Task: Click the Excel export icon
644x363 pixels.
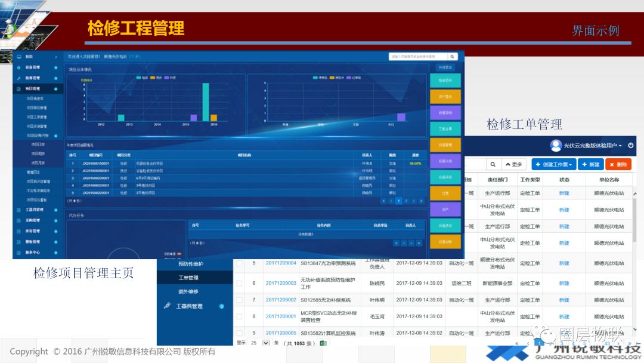Action: pyautogui.click(x=323, y=343)
